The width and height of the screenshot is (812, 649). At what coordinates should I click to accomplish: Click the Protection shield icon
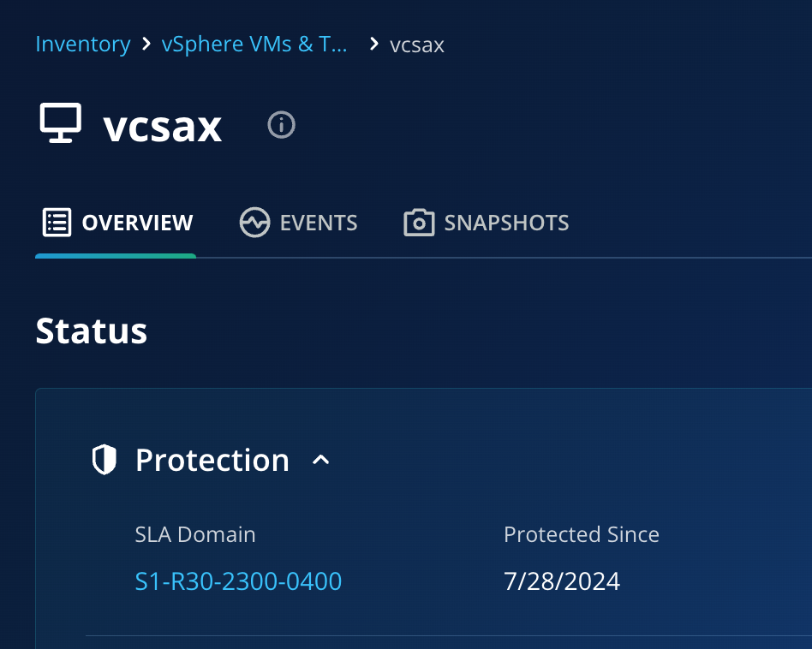[104, 460]
